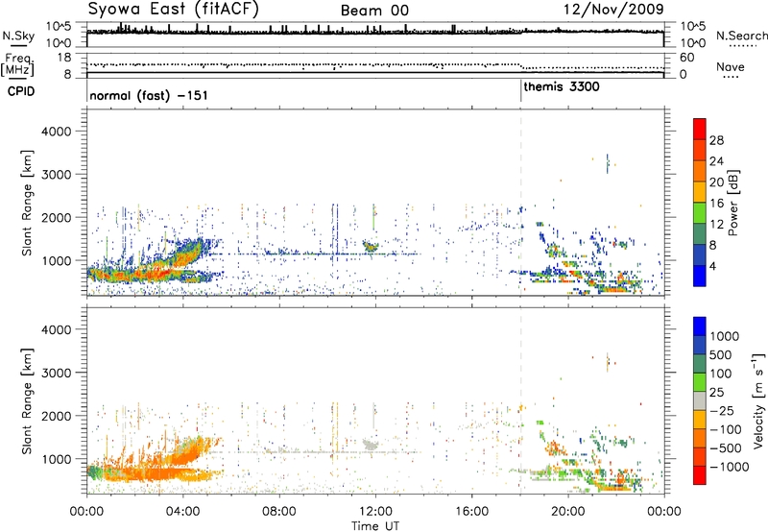Click the '4' tick on Power colorbar

[713, 266]
